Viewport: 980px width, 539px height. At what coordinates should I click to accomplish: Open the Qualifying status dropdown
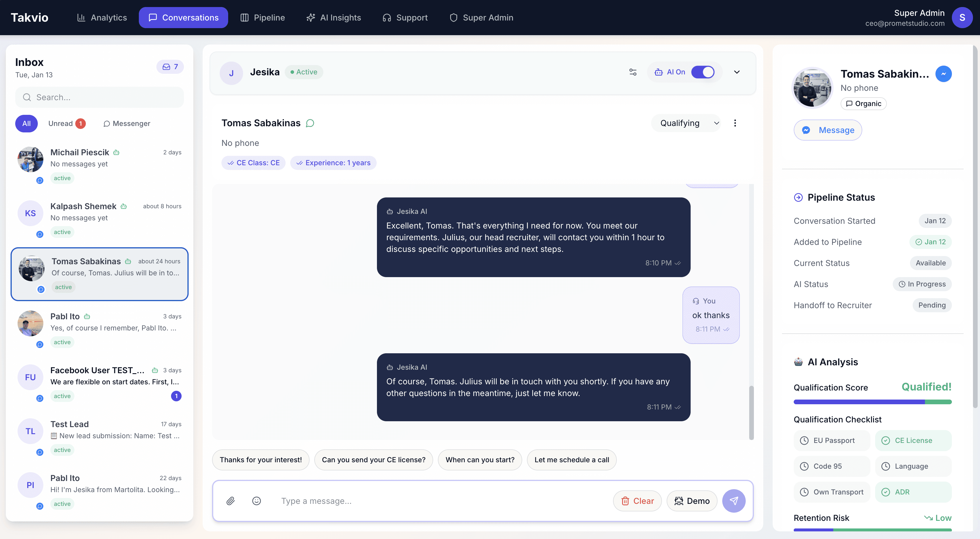(x=686, y=123)
